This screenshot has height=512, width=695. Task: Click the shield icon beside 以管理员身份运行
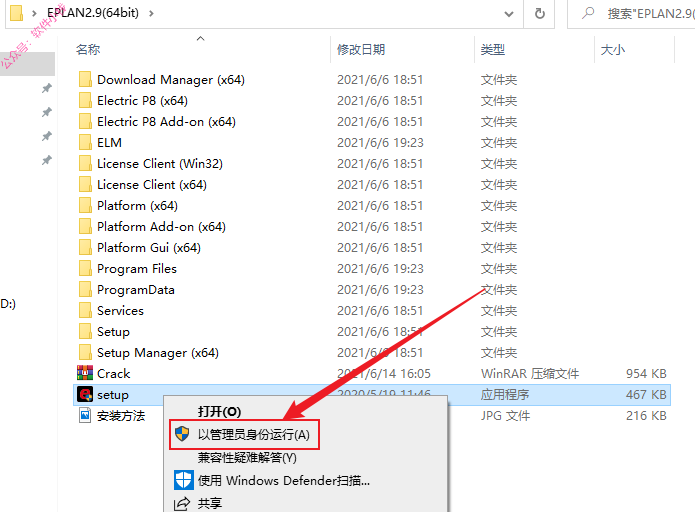pos(182,434)
